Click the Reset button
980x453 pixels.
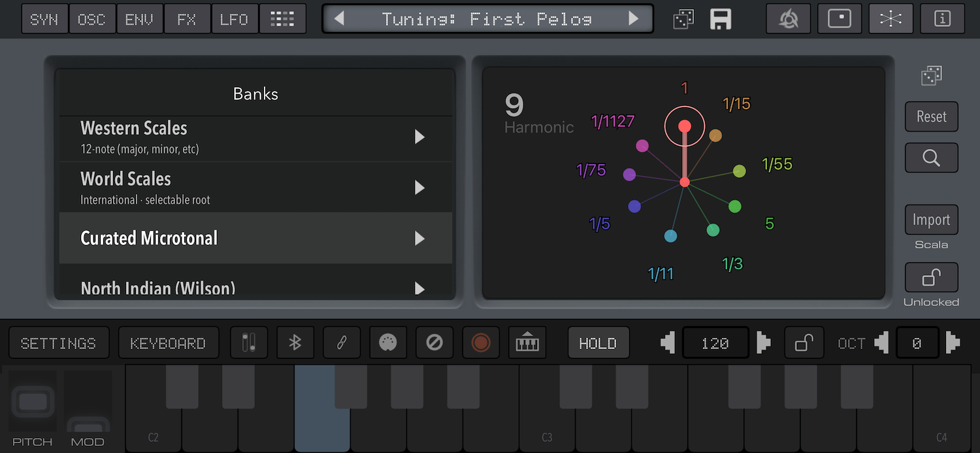932,116
